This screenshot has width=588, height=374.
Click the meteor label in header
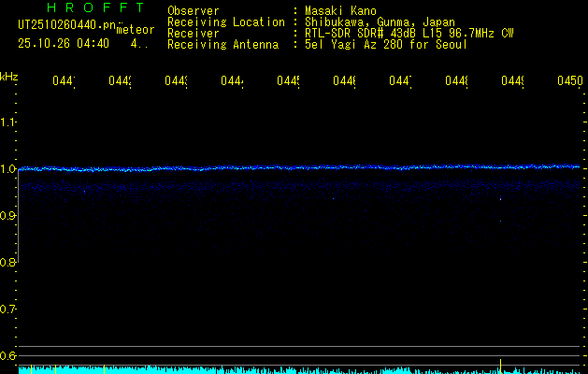(x=136, y=30)
